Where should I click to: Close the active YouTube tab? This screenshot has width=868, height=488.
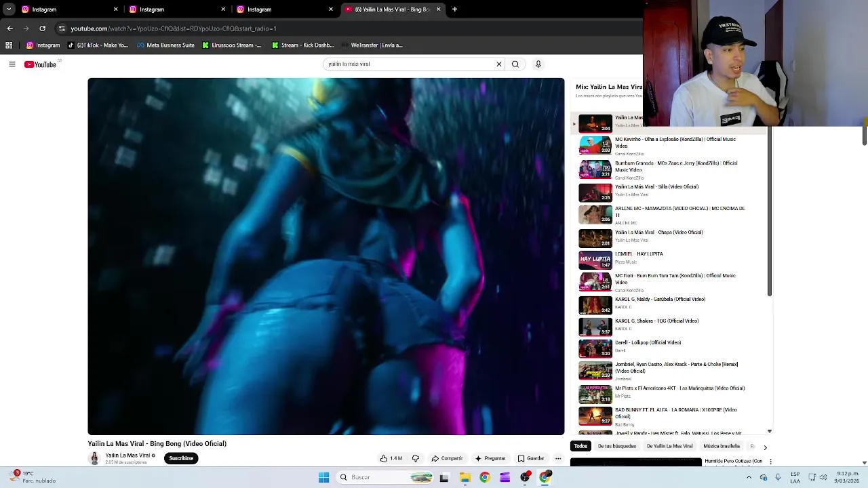[x=438, y=9]
